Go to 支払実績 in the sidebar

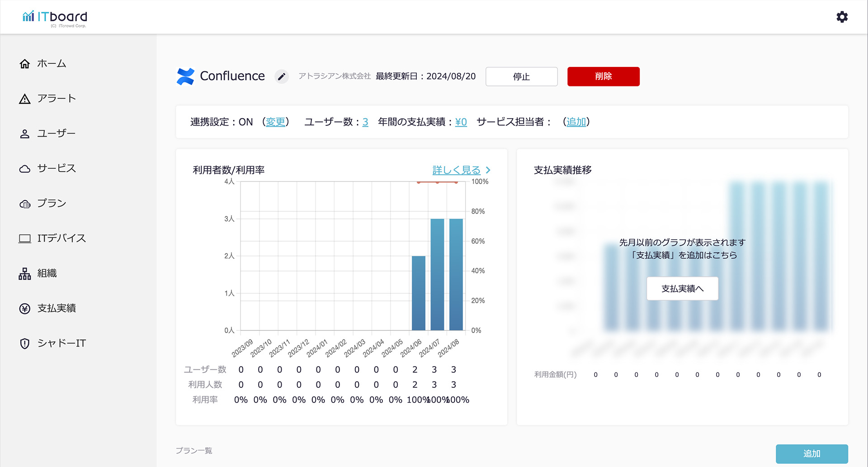coord(57,308)
